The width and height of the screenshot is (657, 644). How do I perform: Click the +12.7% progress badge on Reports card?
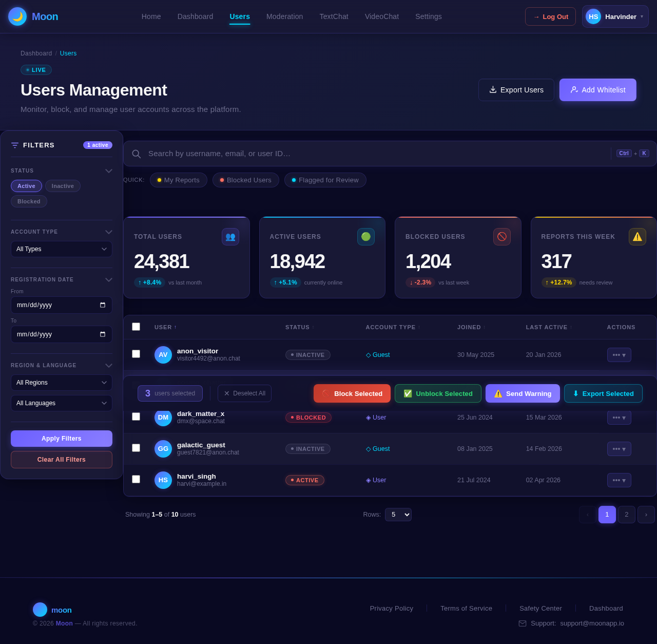click(x=558, y=282)
